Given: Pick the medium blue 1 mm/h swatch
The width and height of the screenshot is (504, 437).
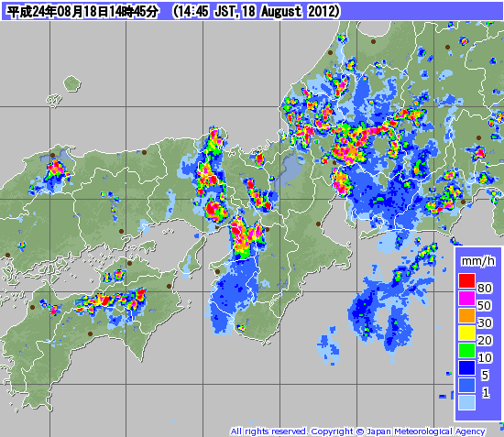Looking at the screenshot, I should coord(466,385).
